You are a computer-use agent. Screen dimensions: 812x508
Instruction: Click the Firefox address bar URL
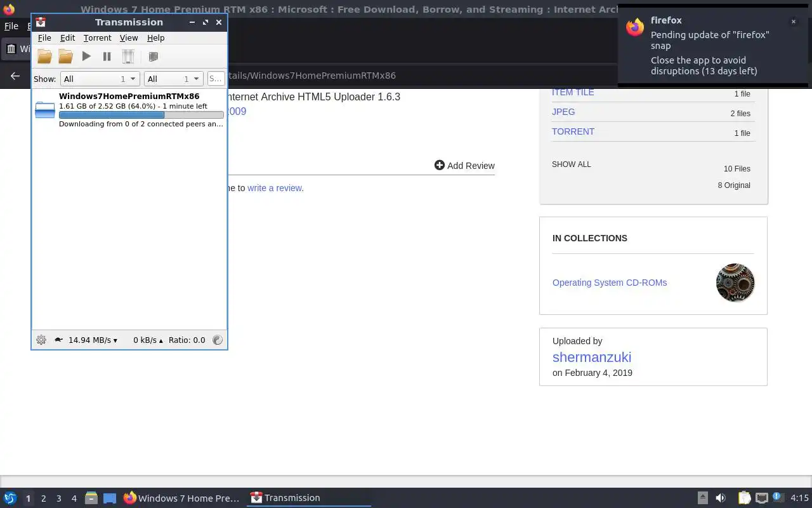[x=312, y=76]
